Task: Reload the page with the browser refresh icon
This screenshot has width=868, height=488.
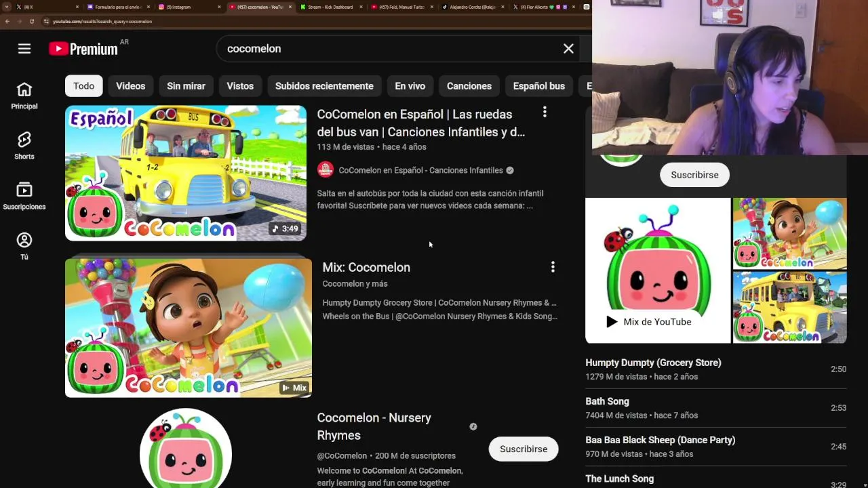Action: tap(31, 21)
